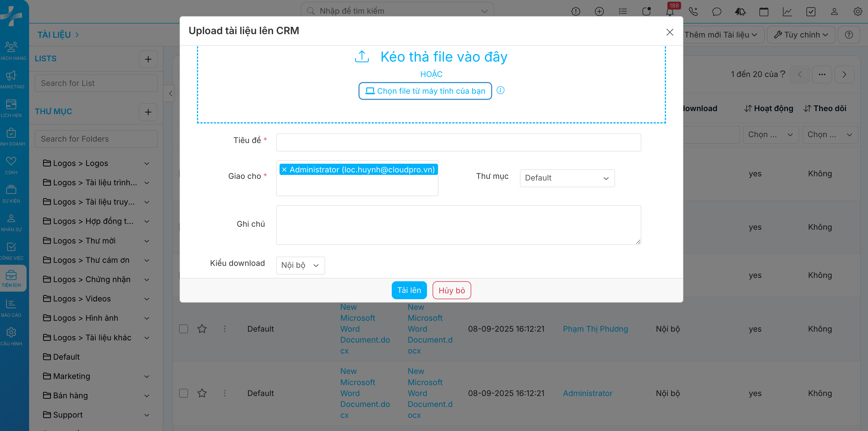Tick the checkbox of Phạm Thị Phương row
The image size is (868, 431).
click(183, 329)
